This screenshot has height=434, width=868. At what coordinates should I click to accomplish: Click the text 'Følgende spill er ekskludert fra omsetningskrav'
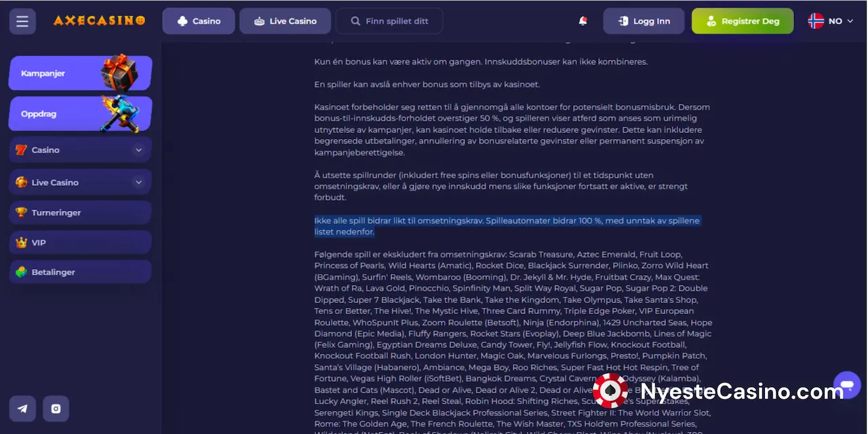[410, 254]
